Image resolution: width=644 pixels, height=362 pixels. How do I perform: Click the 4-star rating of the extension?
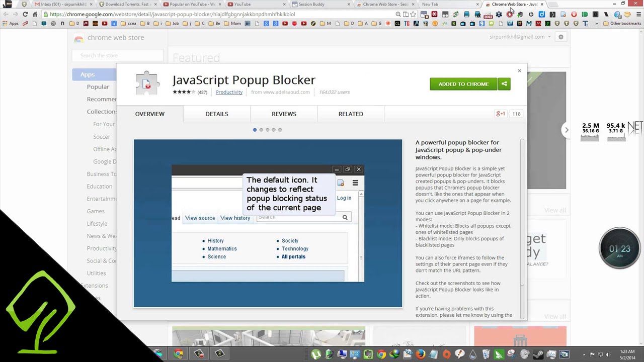[184, 92]
